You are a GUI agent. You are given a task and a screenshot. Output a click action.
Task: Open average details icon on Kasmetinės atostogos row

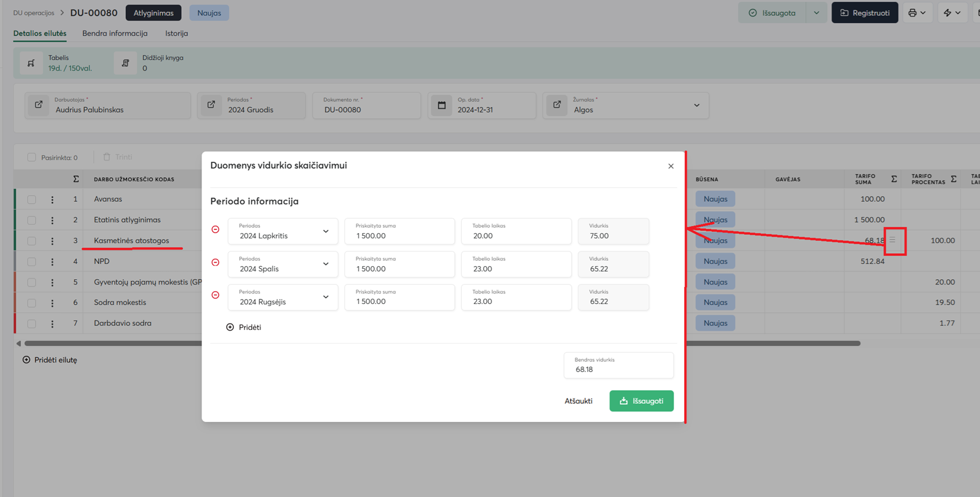893,240
